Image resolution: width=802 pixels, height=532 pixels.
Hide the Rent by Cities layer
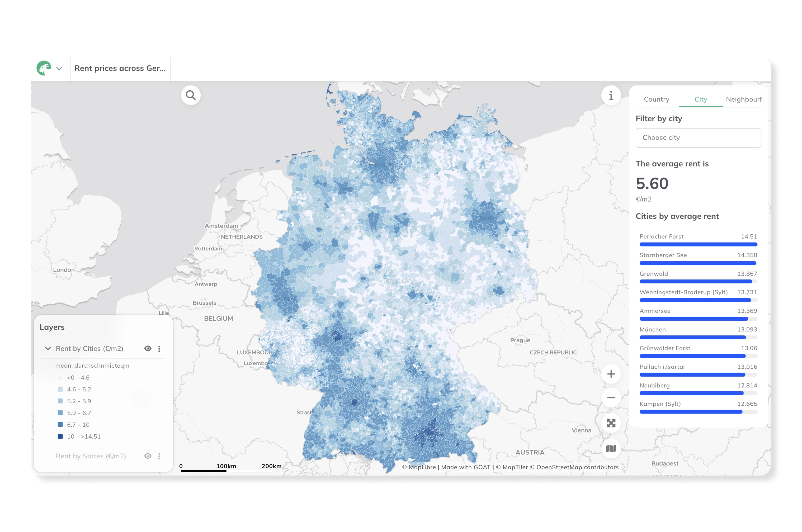click(x=148, y=348)
